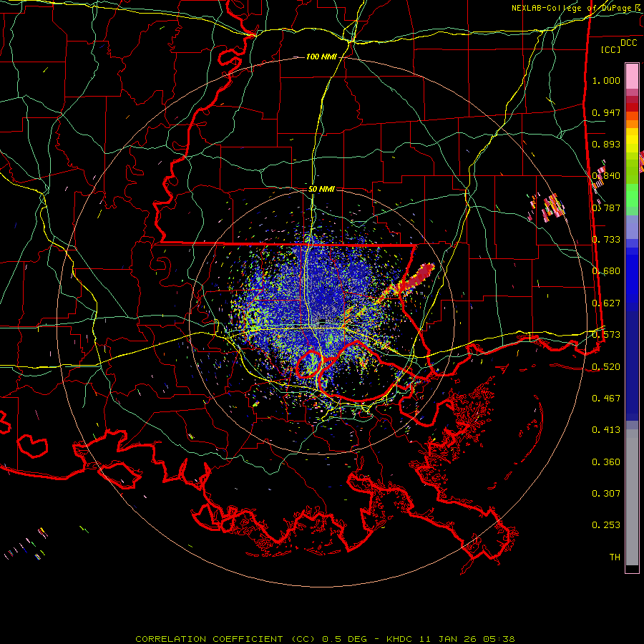Viewport: 644px width, 644px height.
Task: Pick the 0.413 scale value
Action: (x=606, y=430)
